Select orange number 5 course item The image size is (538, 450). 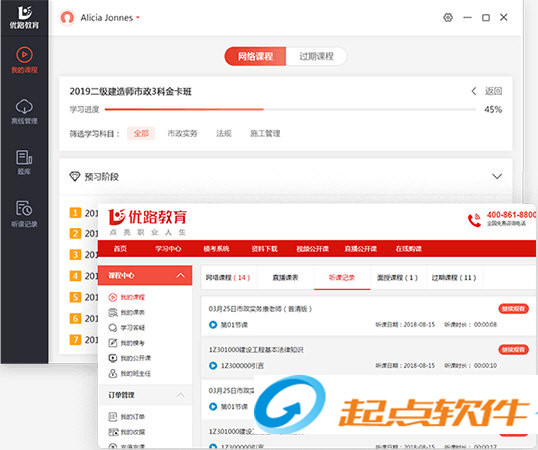click(75, 297)
